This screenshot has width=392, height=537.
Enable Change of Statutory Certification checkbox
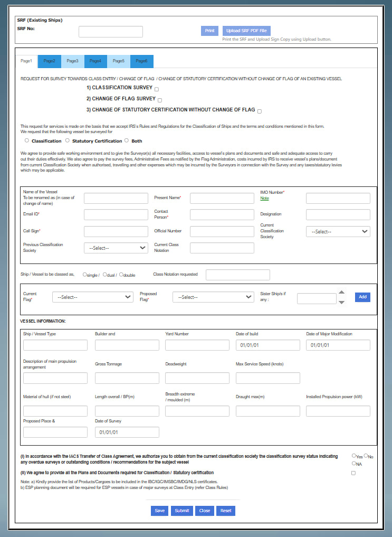click(260, 111)
